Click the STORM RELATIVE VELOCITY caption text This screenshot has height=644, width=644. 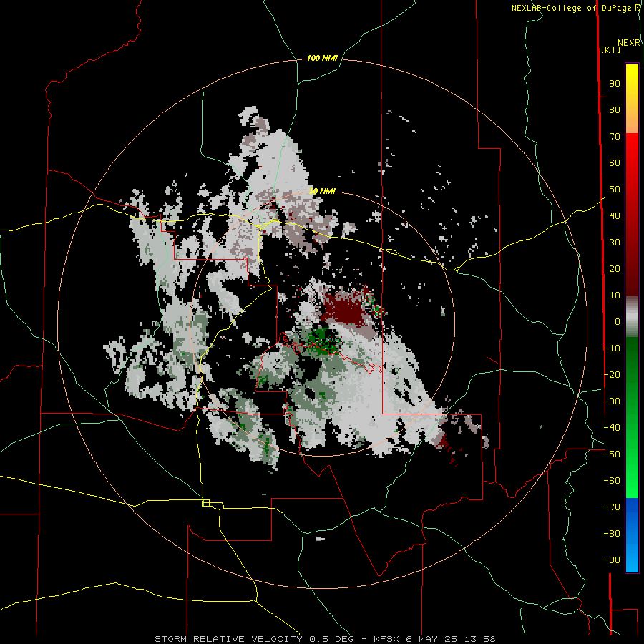[x=228, y=639]
